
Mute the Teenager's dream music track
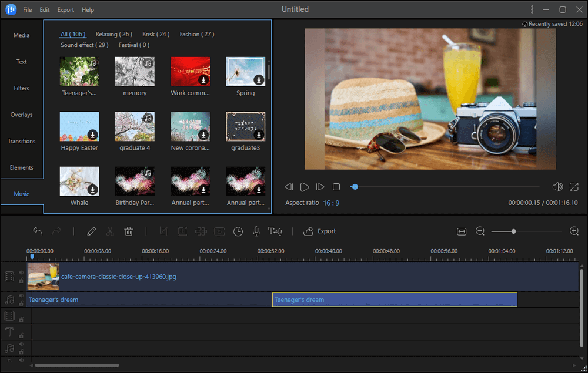pyautogui.click(x=22, y=295)
